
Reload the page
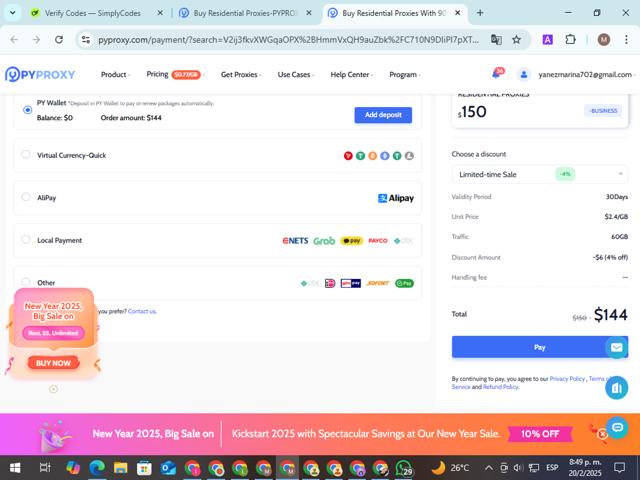(x=59, y=40)
